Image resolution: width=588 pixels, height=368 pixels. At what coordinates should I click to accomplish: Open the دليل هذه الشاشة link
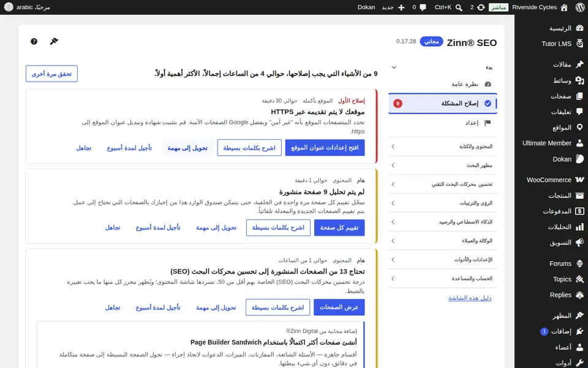pos(470,298)
